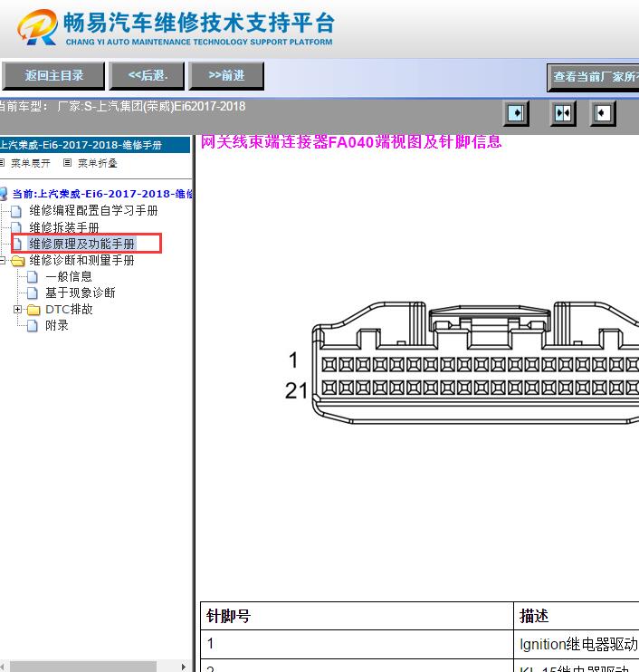Select the DTC排故 folder

[69, 309]
